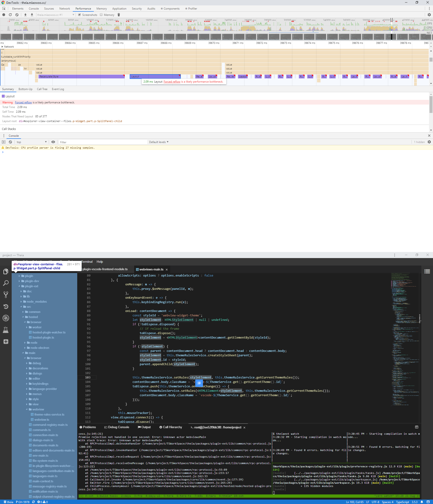
Task: Open the Forced reflow warning link
Action: click(x=23, y=102)
